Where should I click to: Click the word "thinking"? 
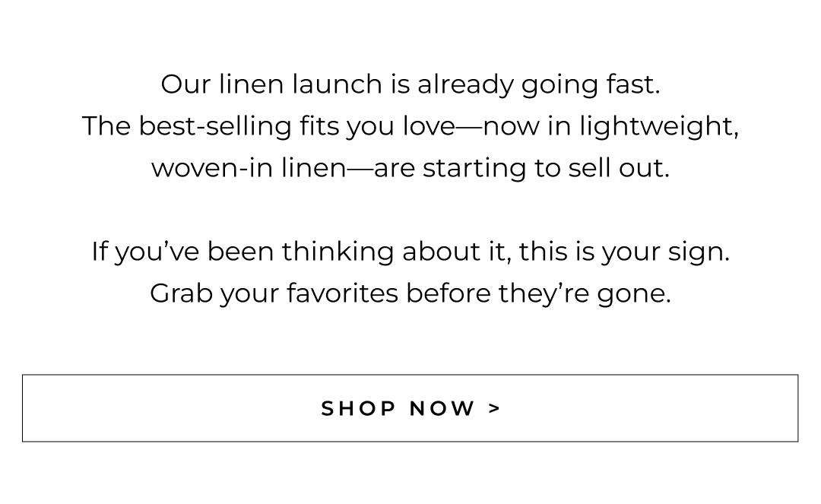pos(338,252)
